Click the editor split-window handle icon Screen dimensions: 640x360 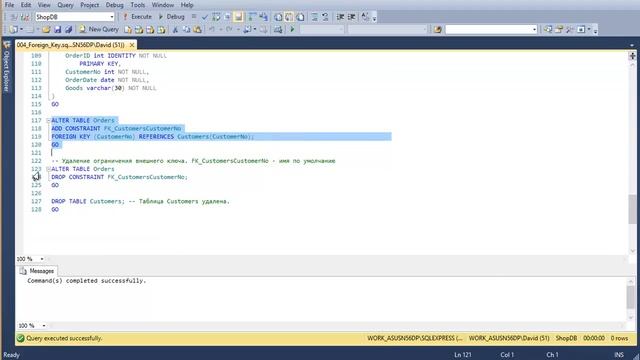pyautogui.click(x=632, y=56)
